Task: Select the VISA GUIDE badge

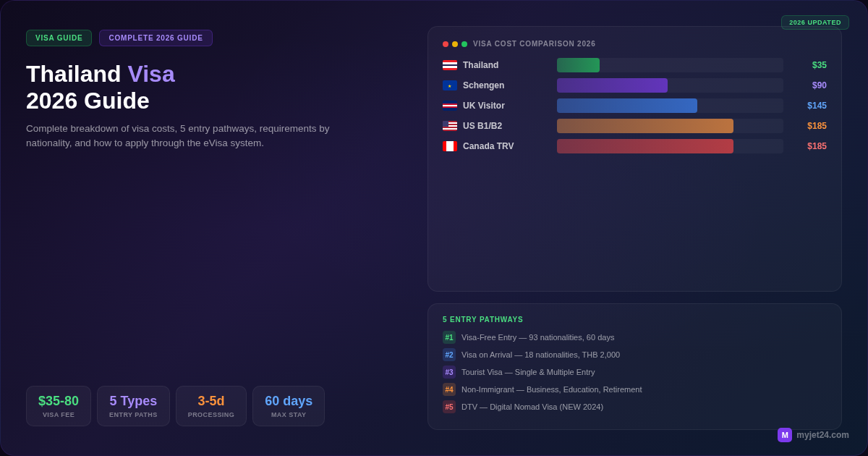Action: 59,38
